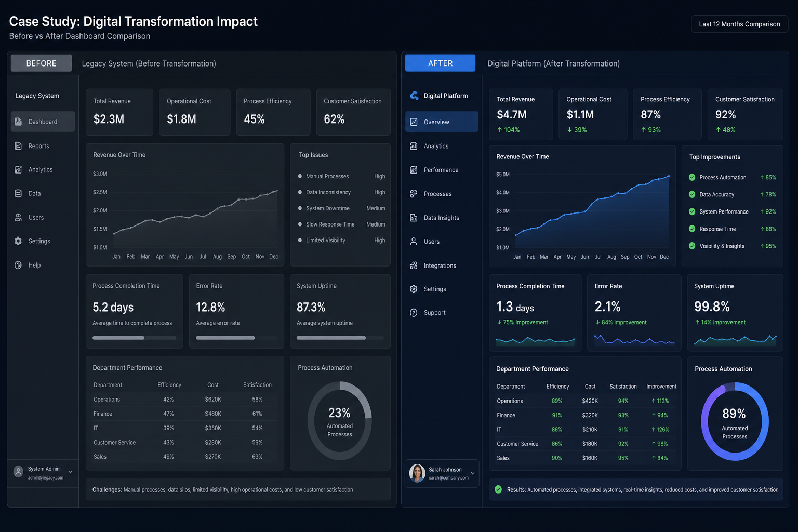Click the Performance chart icon

tap(414, 170)
